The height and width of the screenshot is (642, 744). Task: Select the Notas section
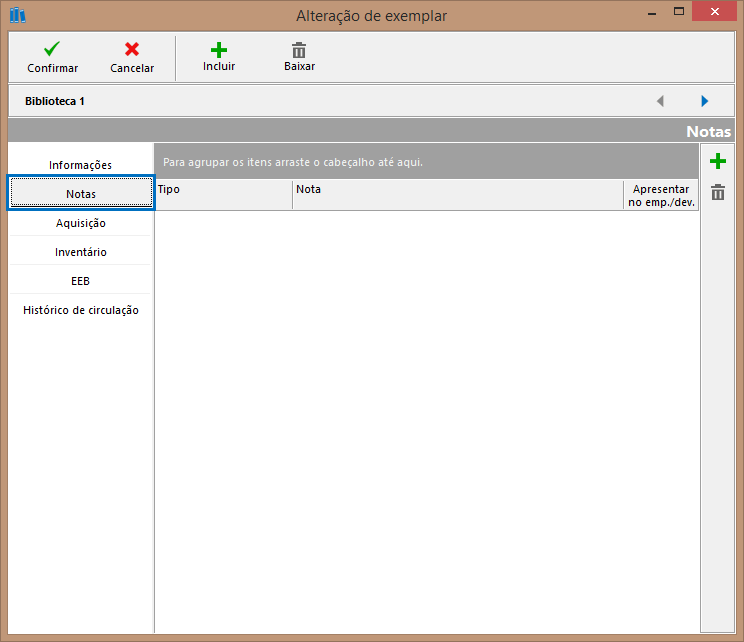(x=81, y=193)
